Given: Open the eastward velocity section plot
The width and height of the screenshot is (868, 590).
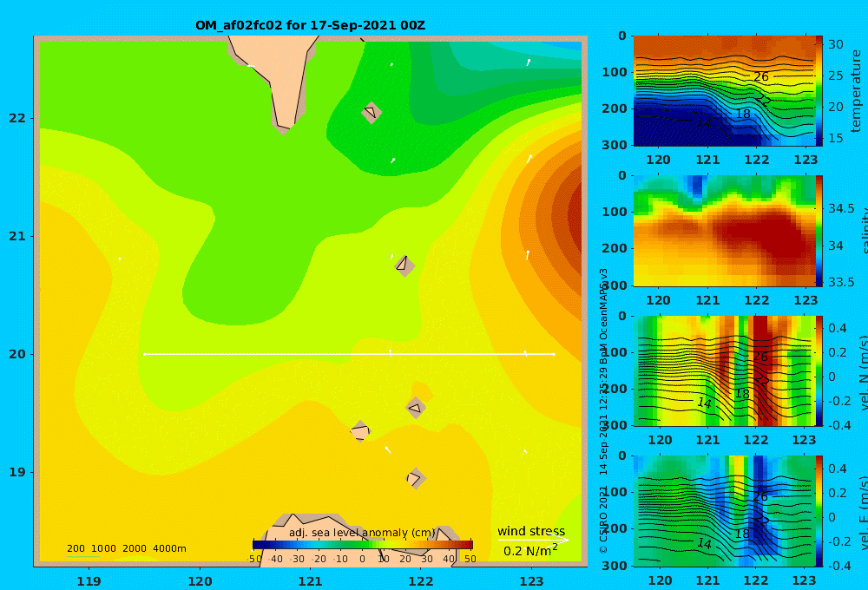Looking at the screenshot, I should tap(724, 511).
